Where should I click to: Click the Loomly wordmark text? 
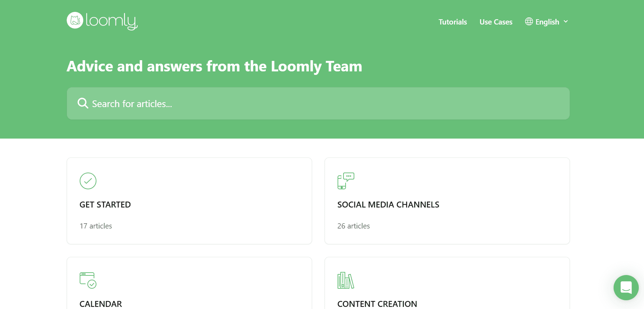pyautogui.click(x=111, y=22)
